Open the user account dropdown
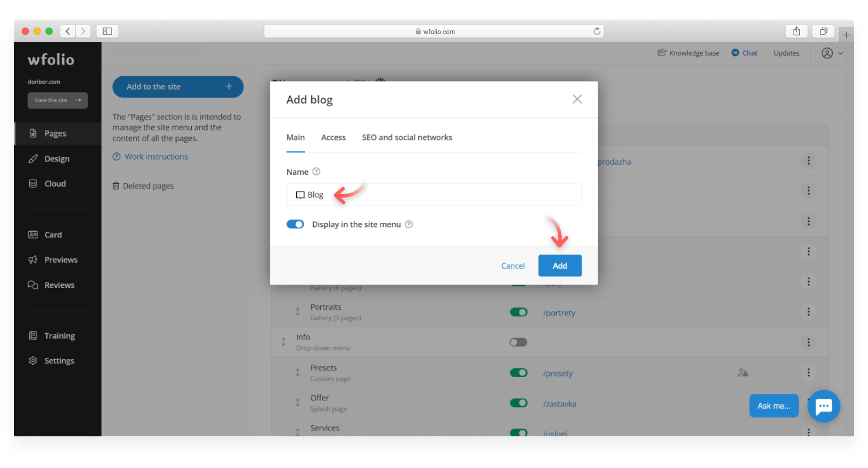The image size is (868, 468). pos(832,53)
